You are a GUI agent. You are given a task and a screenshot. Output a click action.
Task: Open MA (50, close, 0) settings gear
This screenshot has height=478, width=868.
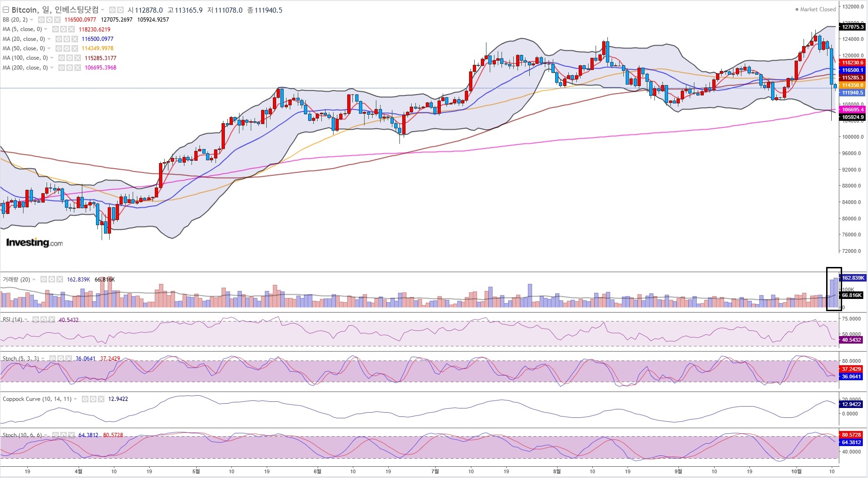point(67,48)
